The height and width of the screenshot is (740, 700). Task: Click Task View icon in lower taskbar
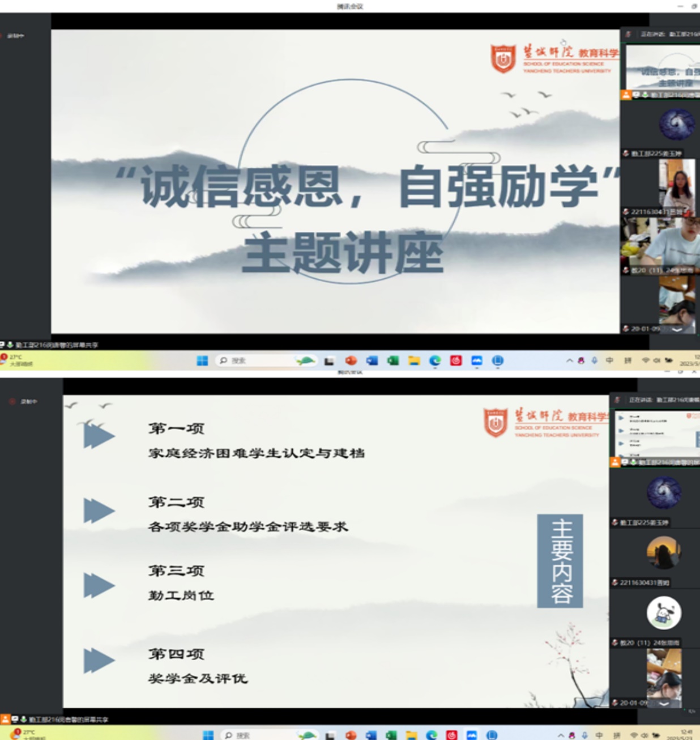coord(330,735)
